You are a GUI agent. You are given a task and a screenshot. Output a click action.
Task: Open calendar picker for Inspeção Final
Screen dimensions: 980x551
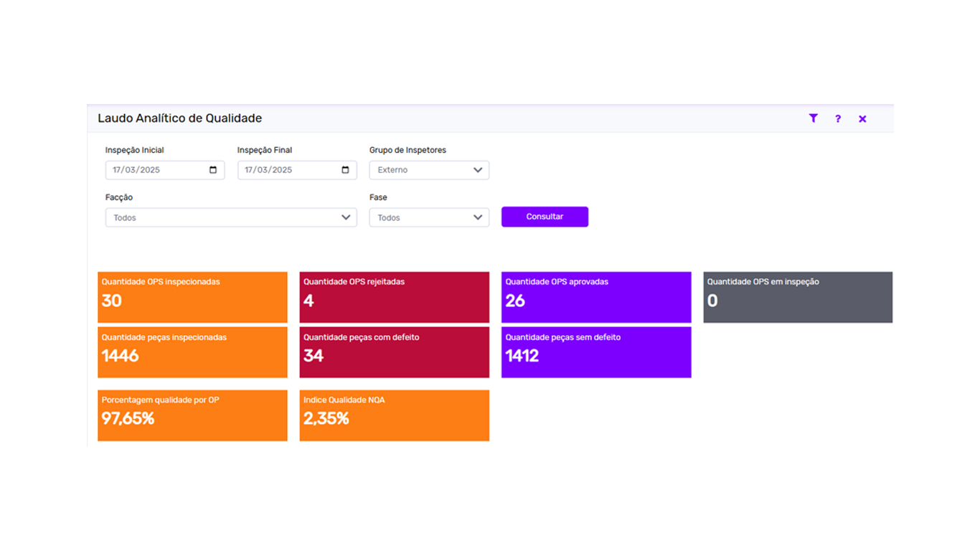(345, 170)
